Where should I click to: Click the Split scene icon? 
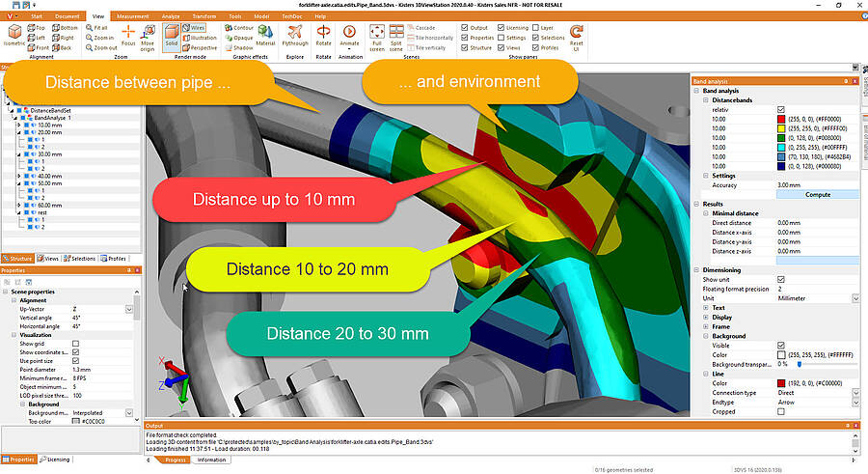click(396, 38)
